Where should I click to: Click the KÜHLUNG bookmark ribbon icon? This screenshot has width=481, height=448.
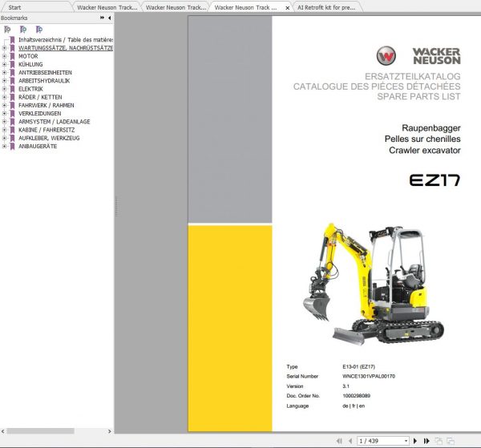pos(12,64)
